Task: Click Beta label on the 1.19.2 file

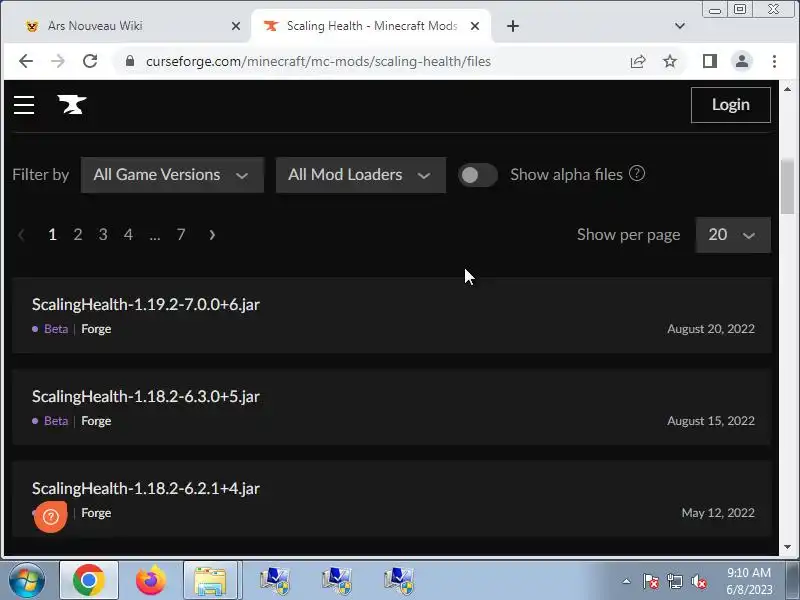Action: pos(56,329)
